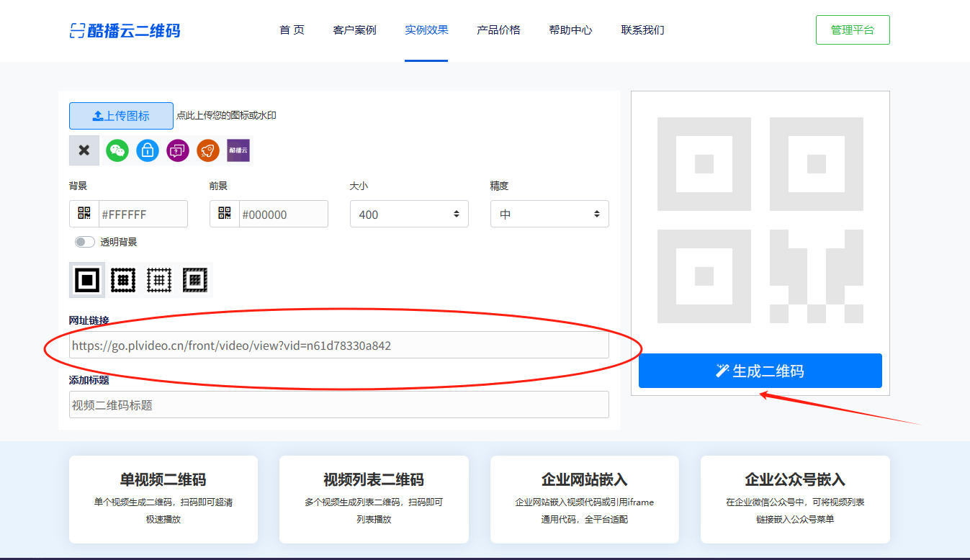Click the 网址链接 URL input field
The image size is (970, 560).
(x=339, y=345)
